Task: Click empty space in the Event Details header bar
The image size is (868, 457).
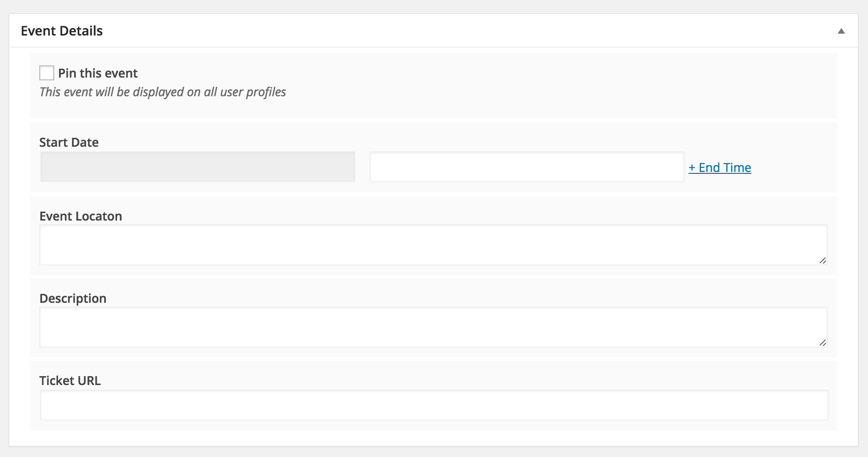Action: coord(468,31)
